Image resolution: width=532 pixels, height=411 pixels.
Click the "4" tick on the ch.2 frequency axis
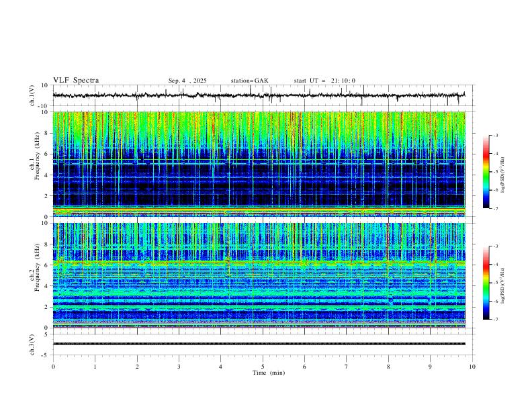pos(46,286)
